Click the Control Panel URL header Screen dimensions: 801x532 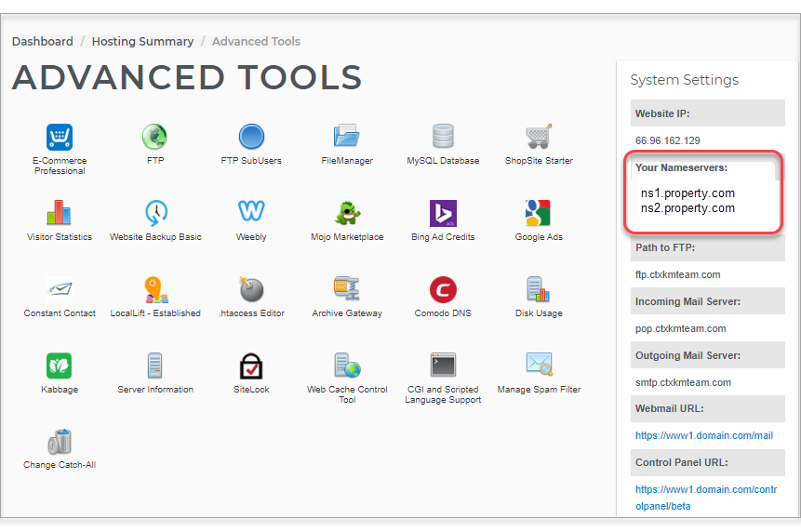coord(708,462)
